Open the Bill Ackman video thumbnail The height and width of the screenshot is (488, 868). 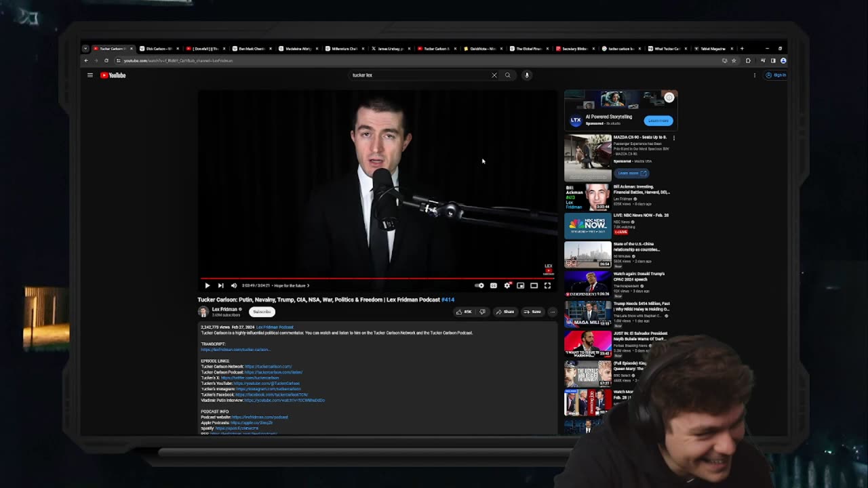click(x=587, y=197)
